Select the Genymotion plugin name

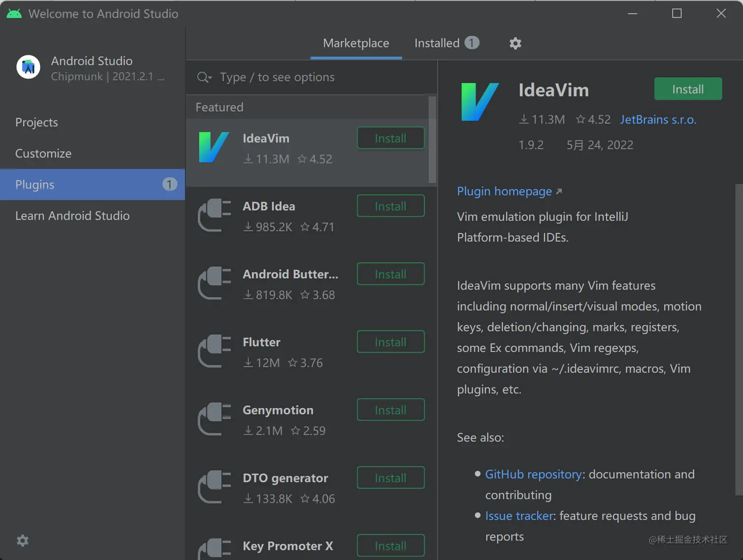coord(278,410)
